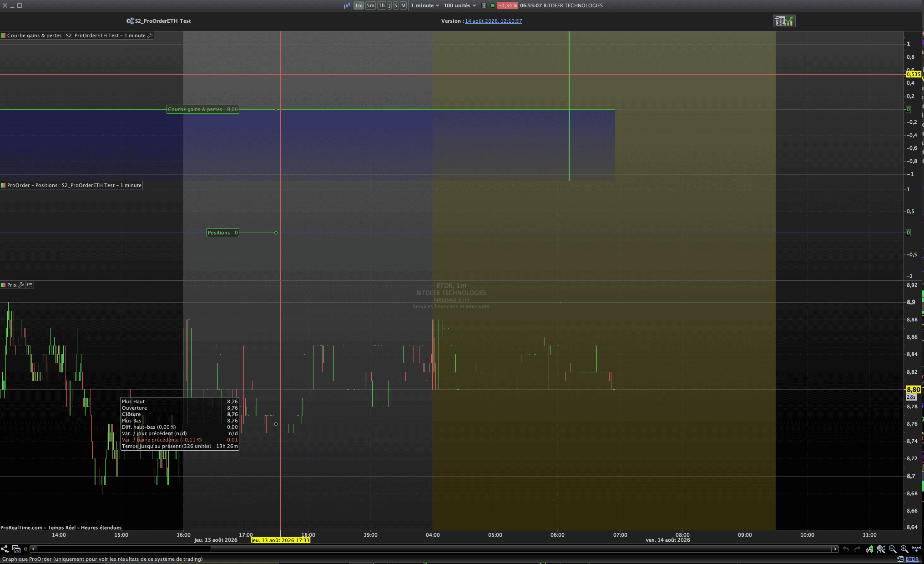
Task: Click the redo arrow icon
Action: 858,549
